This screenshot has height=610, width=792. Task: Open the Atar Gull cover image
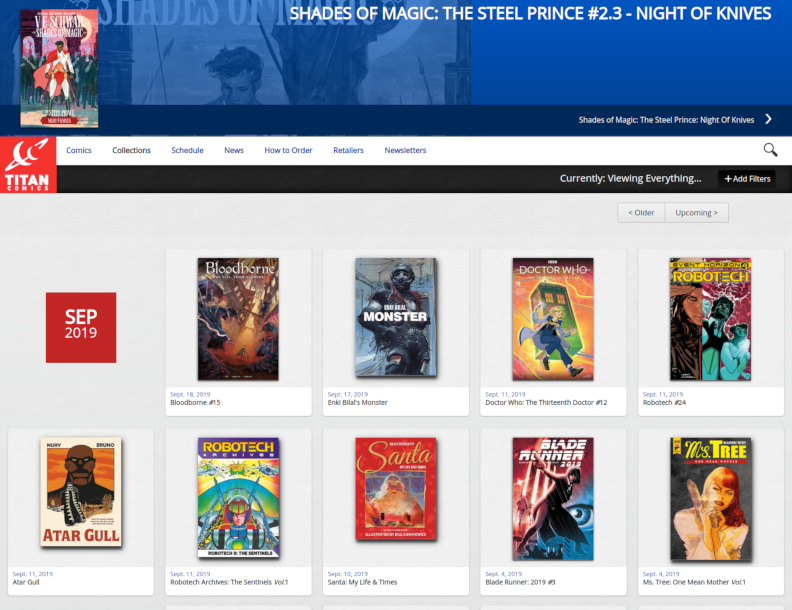(x=81, y=492)
